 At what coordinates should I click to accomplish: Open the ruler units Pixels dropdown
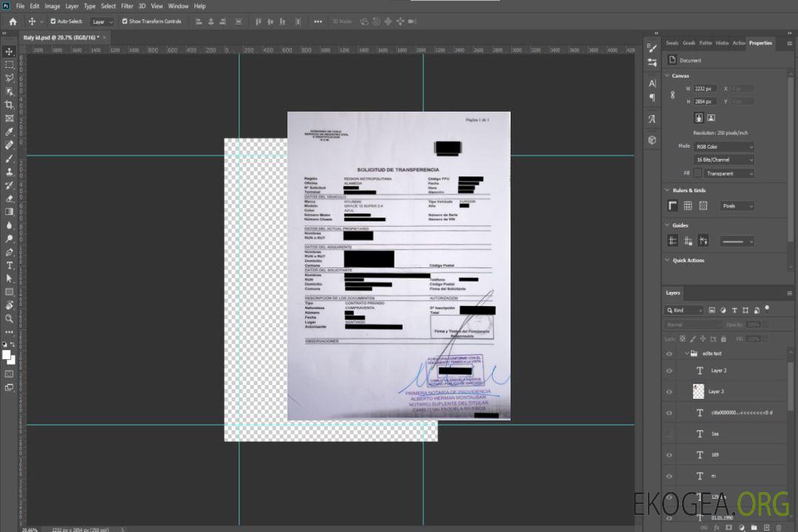tap(737, 206)
